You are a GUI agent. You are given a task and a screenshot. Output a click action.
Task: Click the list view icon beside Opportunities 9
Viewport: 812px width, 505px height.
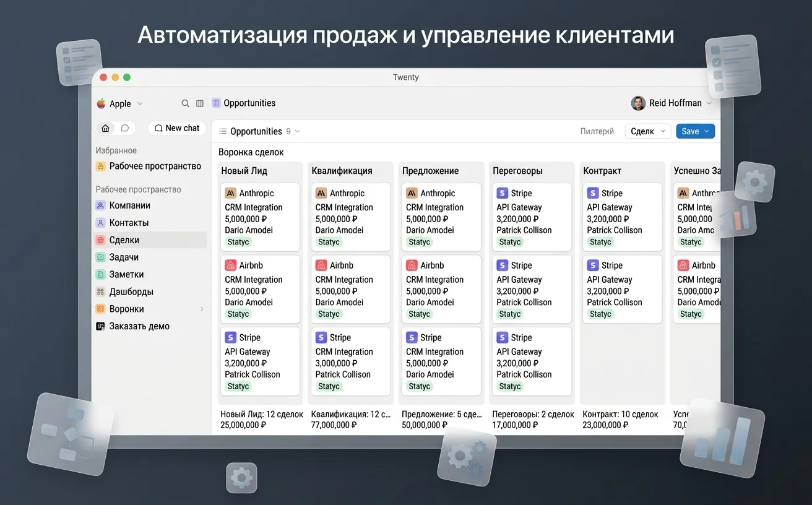223,131
